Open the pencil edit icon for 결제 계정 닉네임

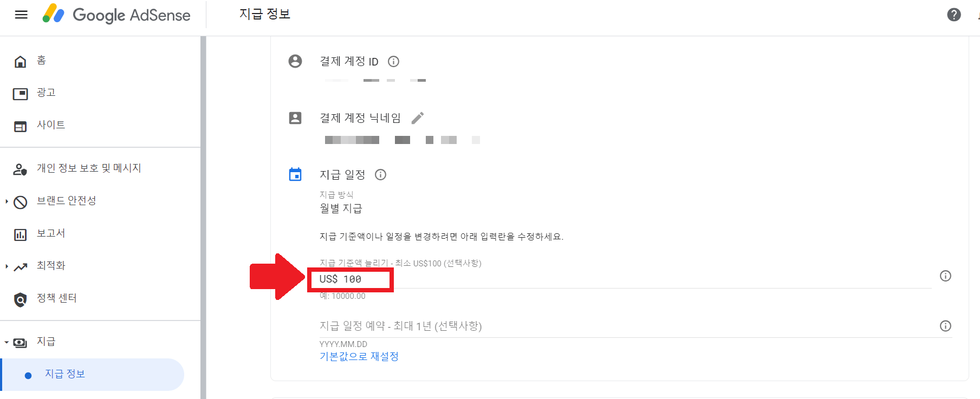tap(418, 117)
